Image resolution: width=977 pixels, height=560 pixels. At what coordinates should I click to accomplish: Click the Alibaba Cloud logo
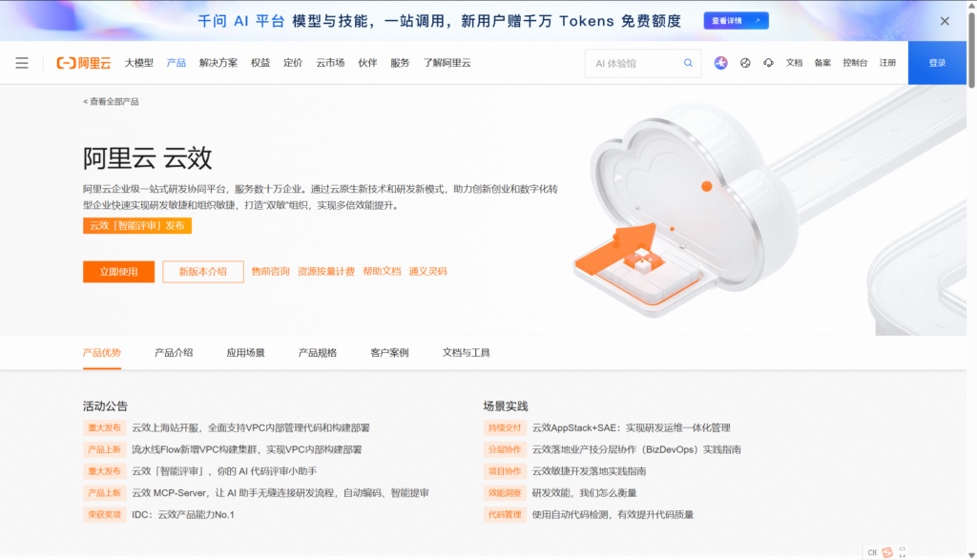tap(84, 63)
